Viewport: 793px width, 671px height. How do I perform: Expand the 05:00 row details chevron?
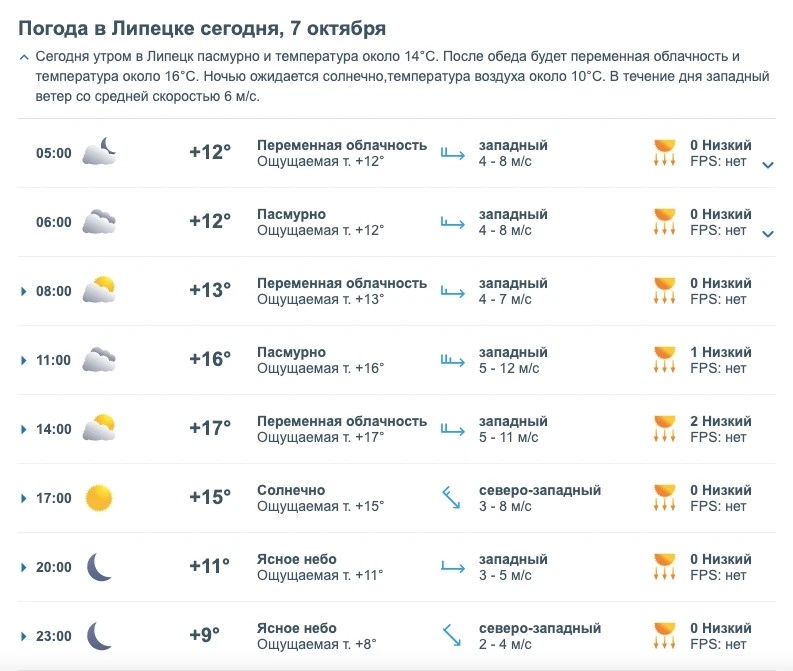(768, 165)
